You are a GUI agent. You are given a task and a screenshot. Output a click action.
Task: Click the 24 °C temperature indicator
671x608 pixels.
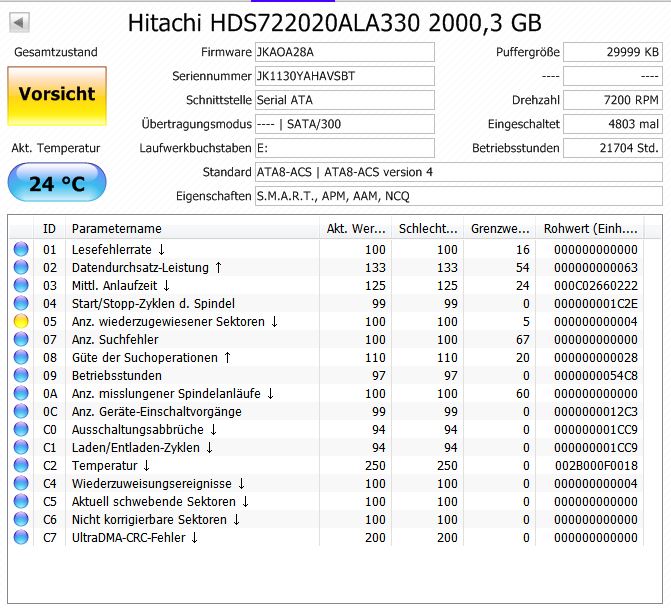[57, 183]
